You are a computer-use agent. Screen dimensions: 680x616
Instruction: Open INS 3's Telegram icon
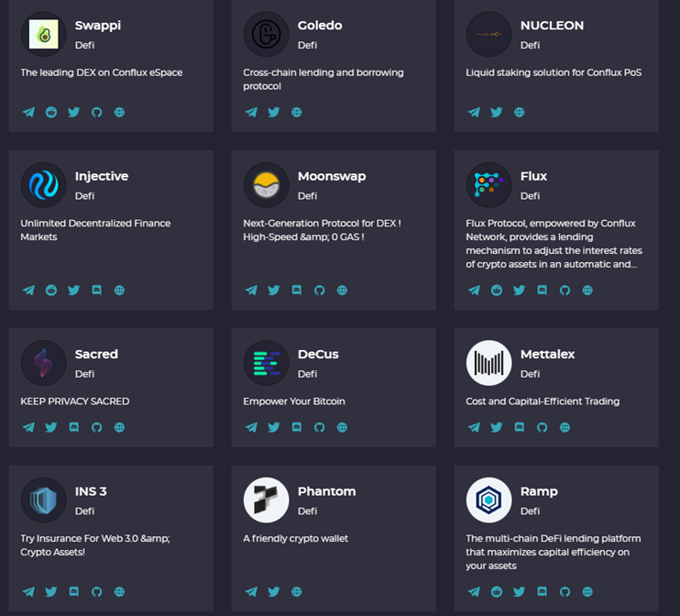pyautogui.click(x=28, y=591)
